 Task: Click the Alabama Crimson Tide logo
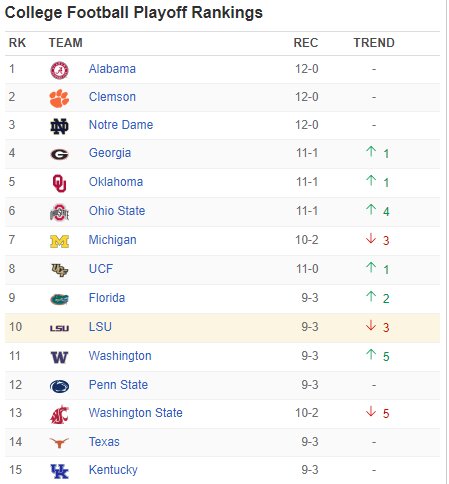point(59,70)
